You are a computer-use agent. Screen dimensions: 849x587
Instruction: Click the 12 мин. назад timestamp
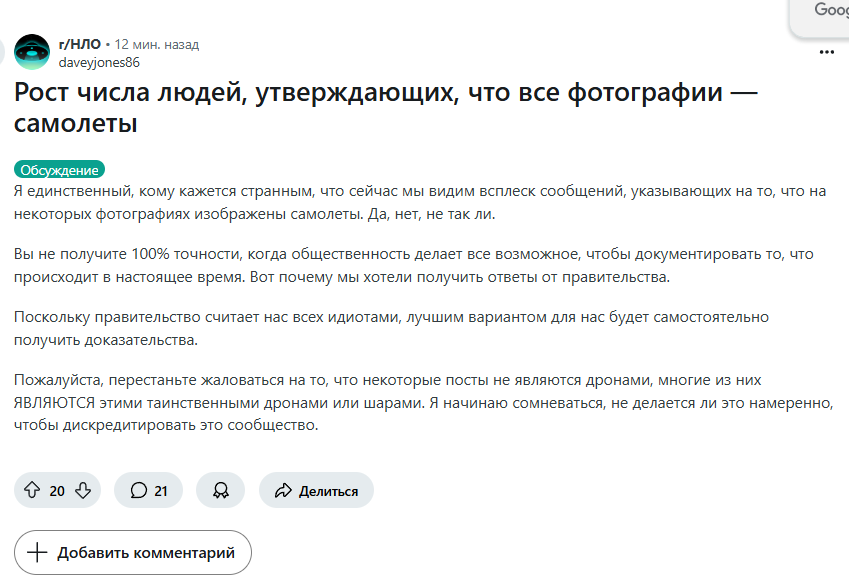coord(156,44)
